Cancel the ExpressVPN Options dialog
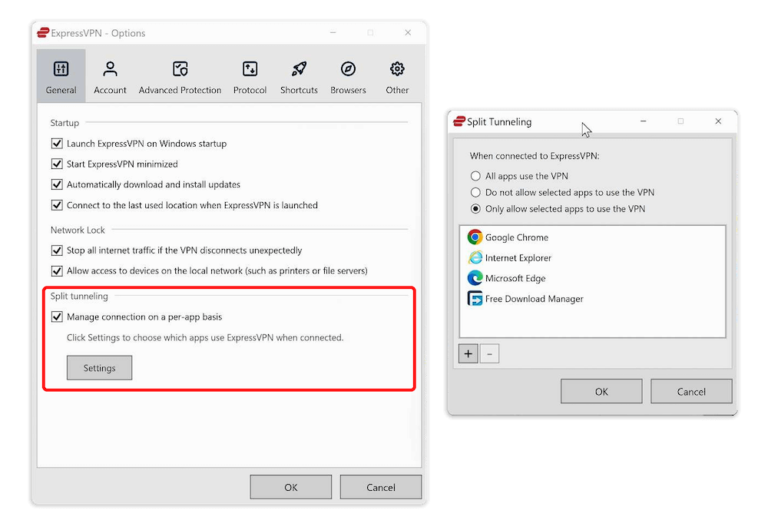768x527 pixels. click(380, 487)
